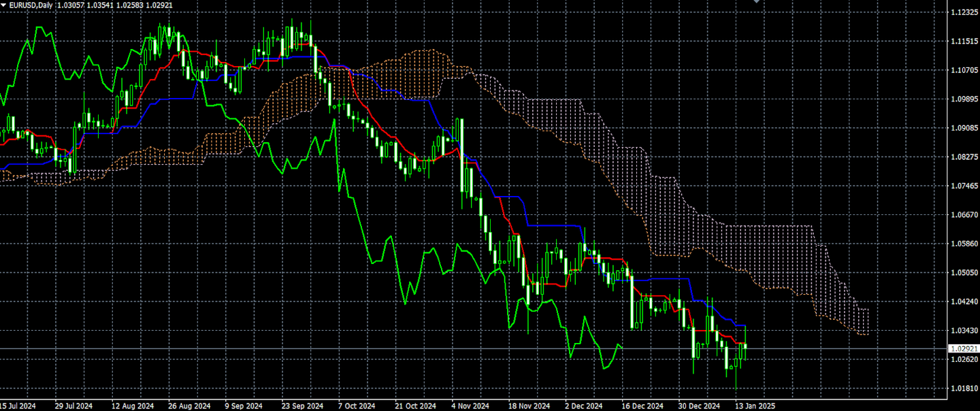Expand the symbol dropdown arrow beside EURUSD,Daily

[3, 5]
